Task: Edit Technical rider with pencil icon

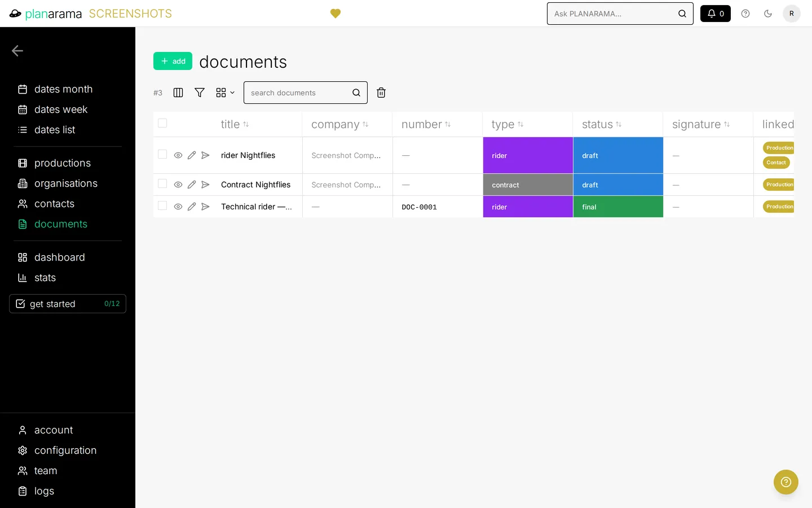Action: 192,207
